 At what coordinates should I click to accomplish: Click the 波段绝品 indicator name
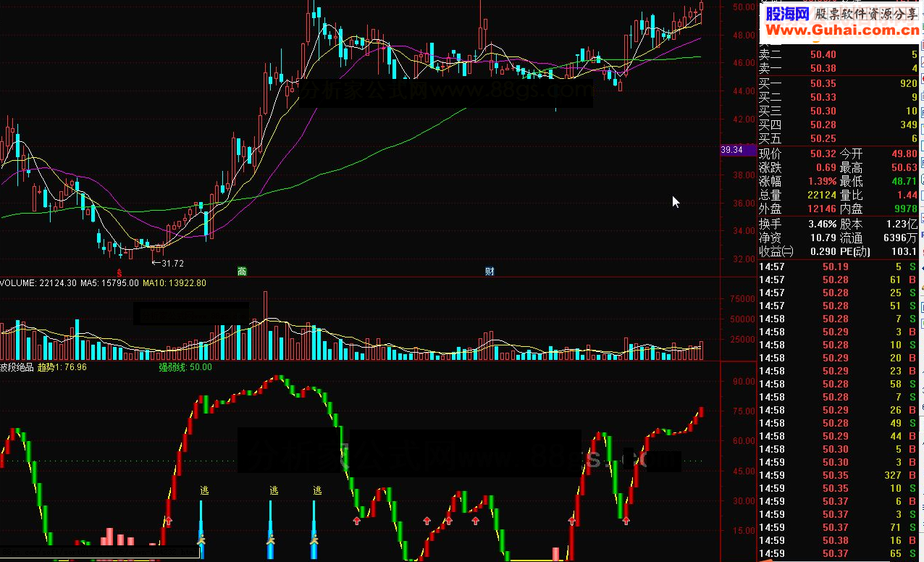click(x=16, y=367)
